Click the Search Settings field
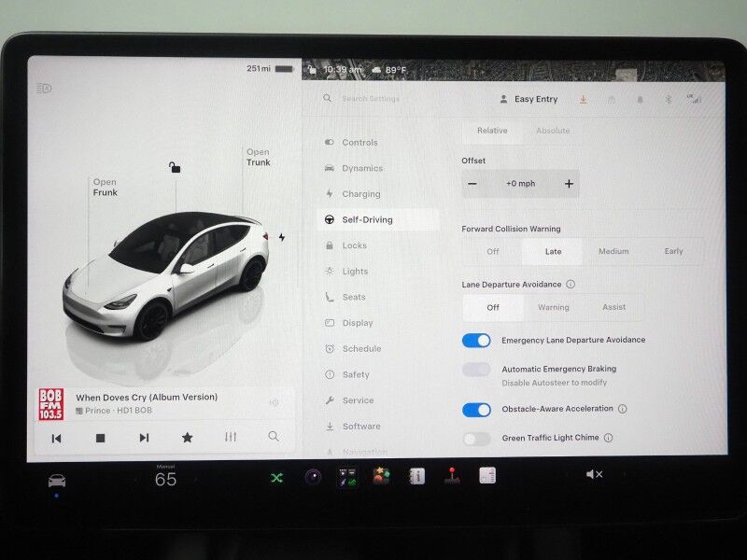Viewport: 747px width, 560px height. (371, 99)
